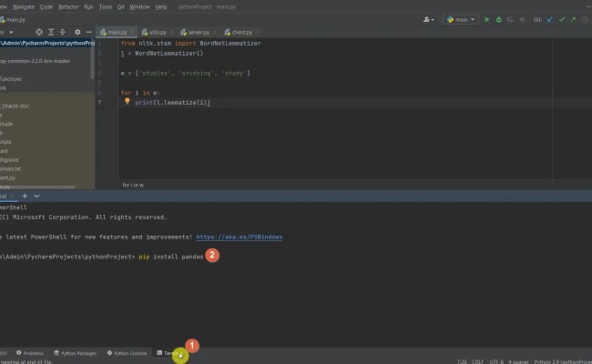Select the _Oracle-doc folder
The height and width of the screenshot is (364, 592).
coord(15,106)
